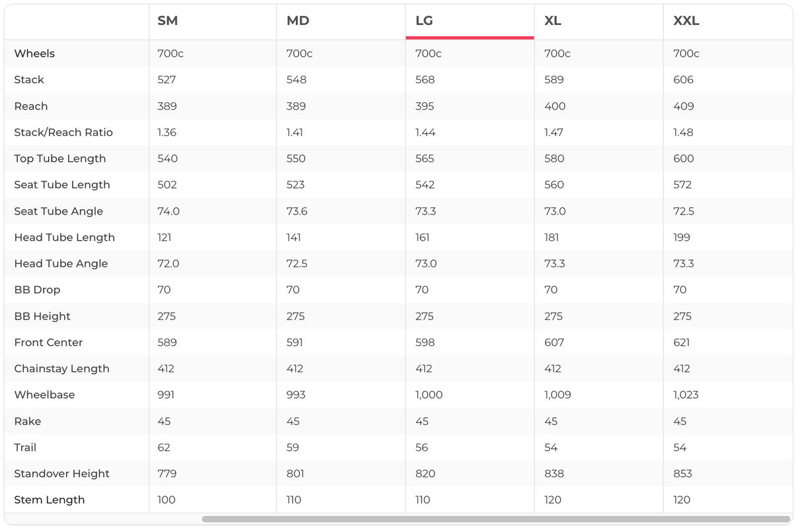
Task: Click the XL Front Center value 607
Action: click(x=554, y=343)
